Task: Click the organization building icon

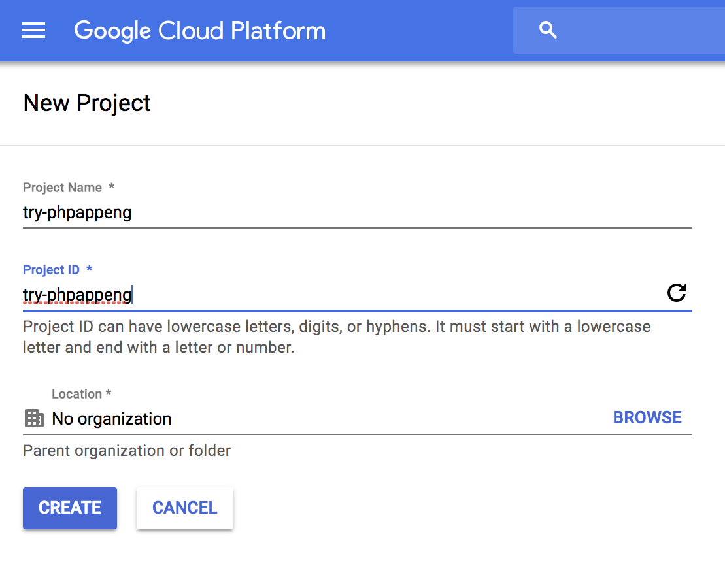Action: [34, 418]
